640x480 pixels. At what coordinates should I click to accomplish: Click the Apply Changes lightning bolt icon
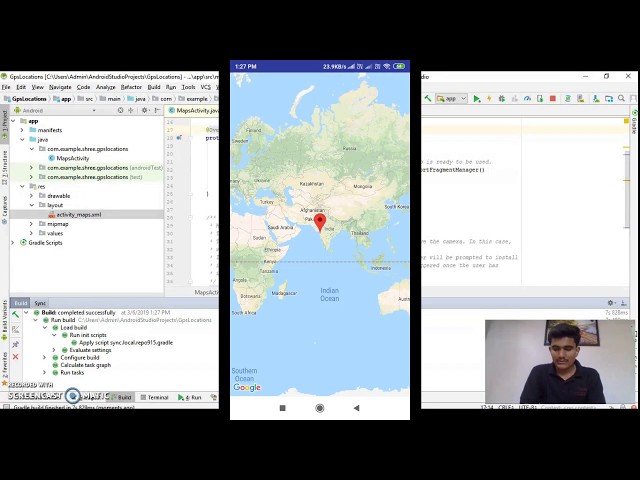[489, 99]
